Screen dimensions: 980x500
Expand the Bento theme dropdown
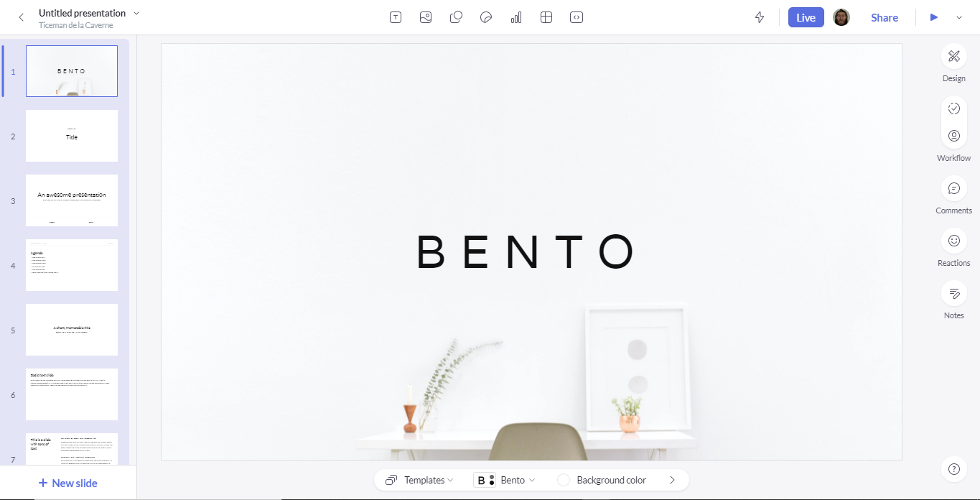pos(505,480)
